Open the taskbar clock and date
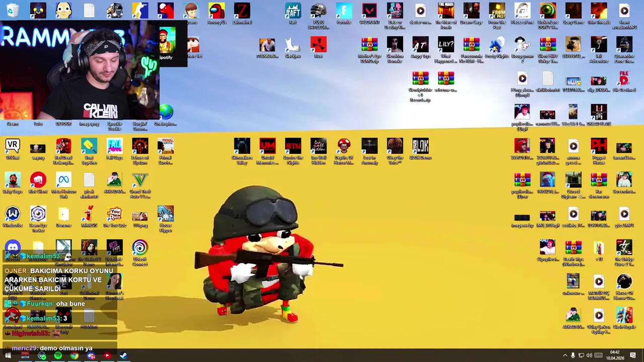 tap(614, 355)
